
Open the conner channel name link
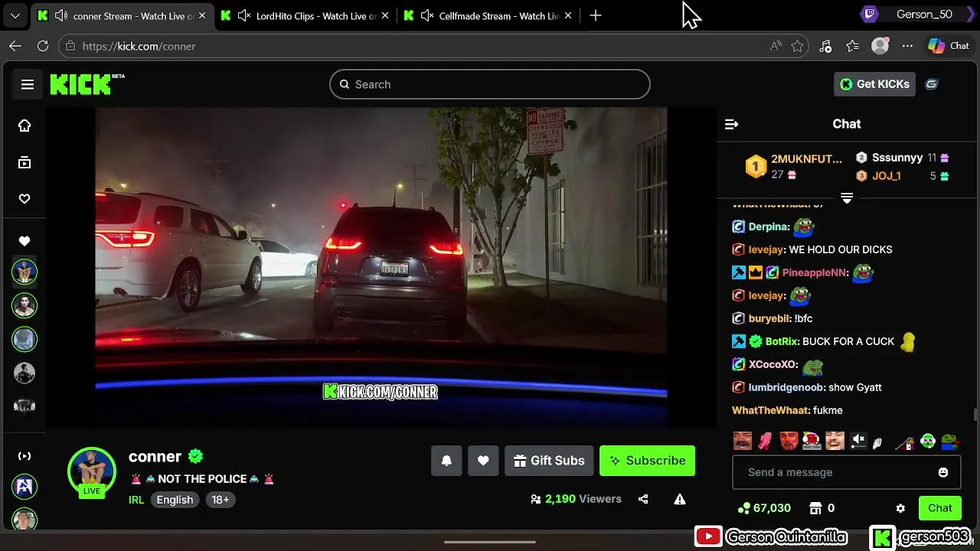(x=155, y=457)
